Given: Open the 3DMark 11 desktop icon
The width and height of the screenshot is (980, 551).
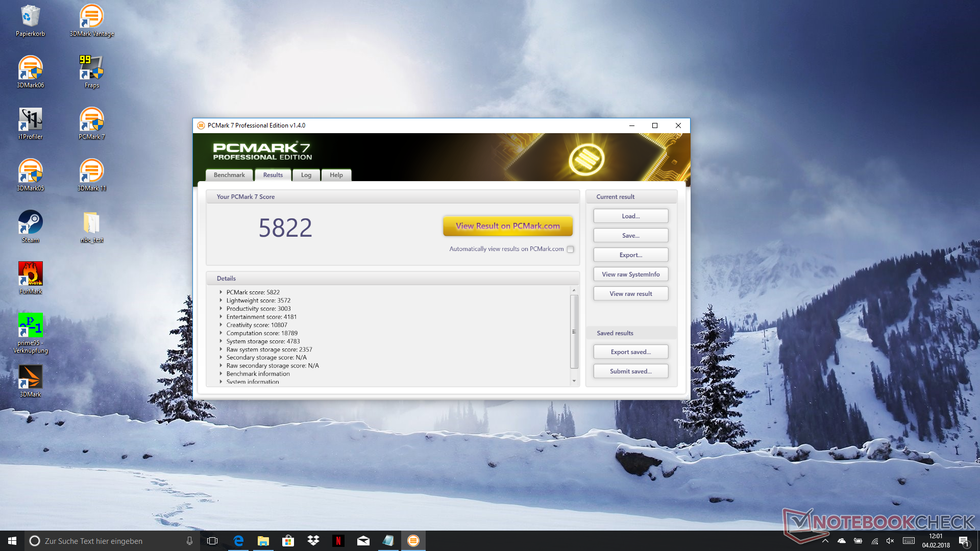Looking at the screenshot, I should (x=91, y=174).
